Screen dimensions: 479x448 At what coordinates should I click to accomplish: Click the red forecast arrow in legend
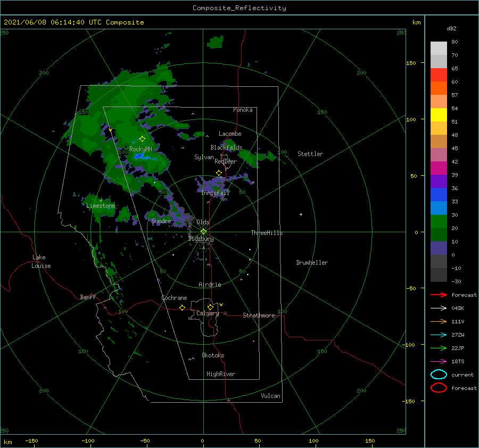pos(439,295)
